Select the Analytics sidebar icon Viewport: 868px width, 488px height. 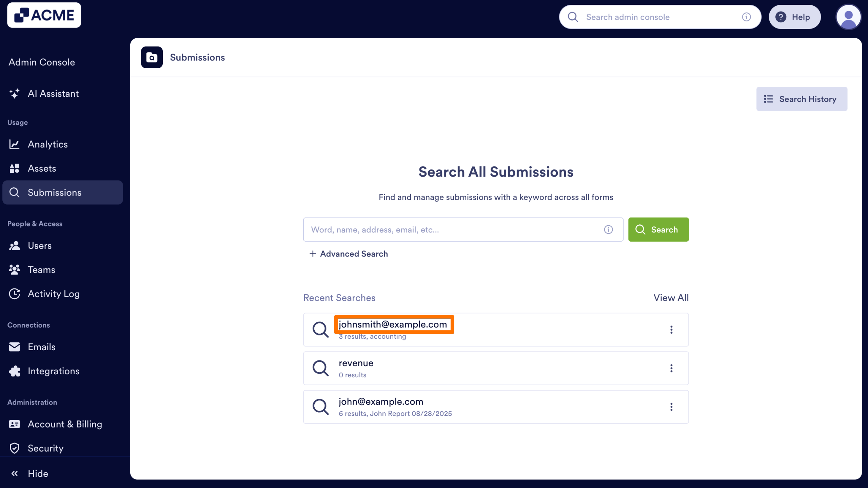15,144
